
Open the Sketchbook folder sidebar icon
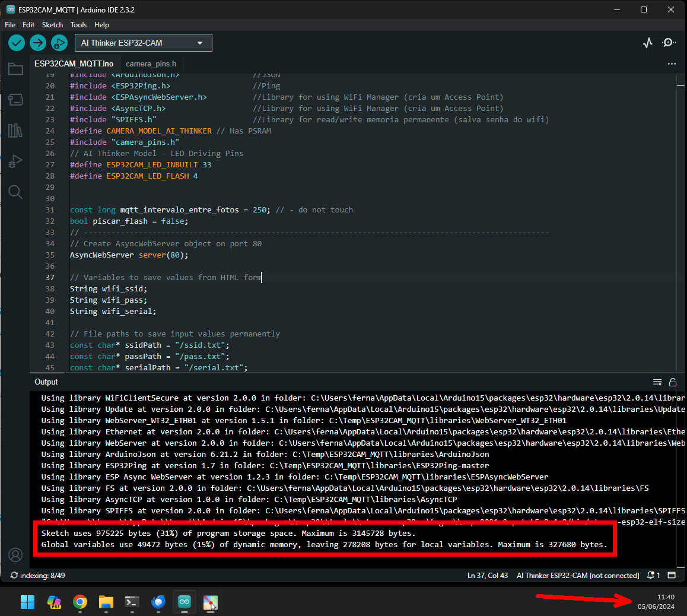(15, 69)
